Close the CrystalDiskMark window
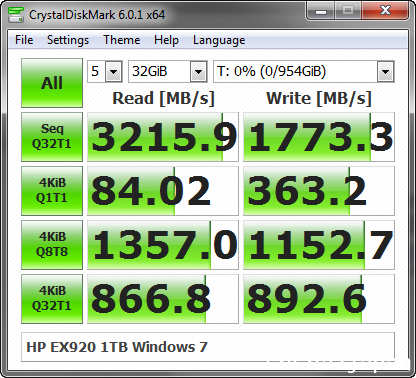Screen dimensions: 416x378 [385, 11]
